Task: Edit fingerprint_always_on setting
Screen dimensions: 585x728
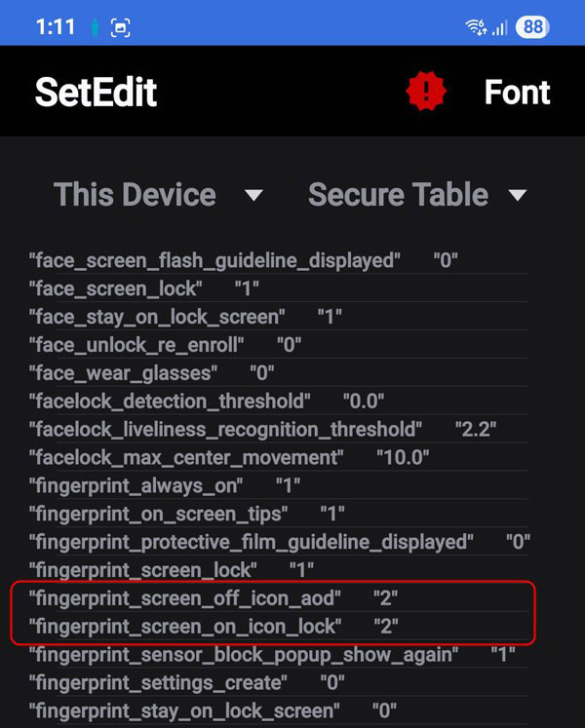Action: tap(164, 485)
